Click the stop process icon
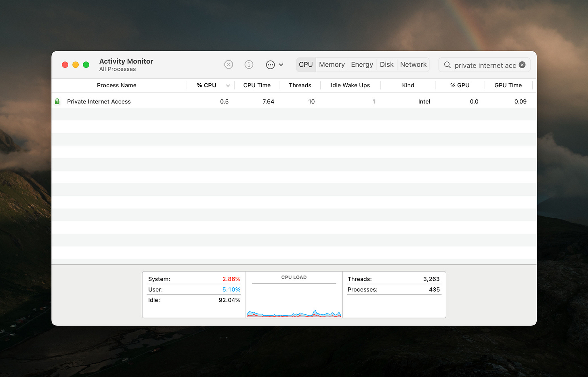588x377 pixels. [x=229, y=65]
